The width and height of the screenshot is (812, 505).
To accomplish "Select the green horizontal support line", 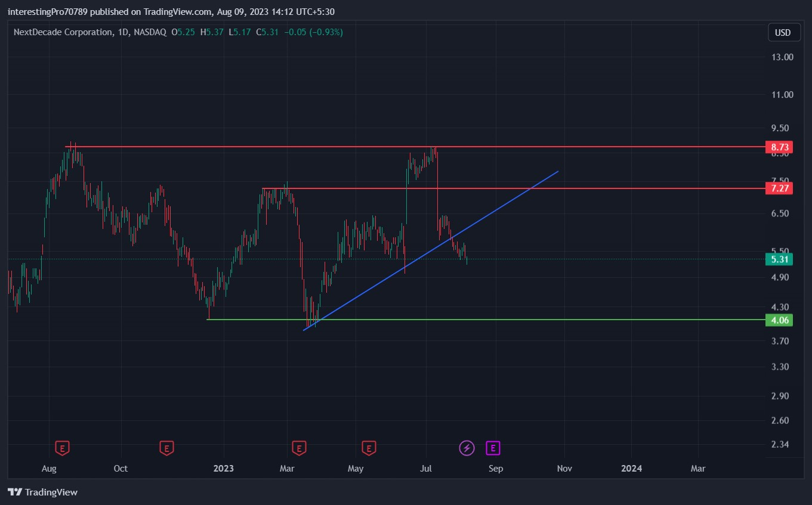I will 486,320.
